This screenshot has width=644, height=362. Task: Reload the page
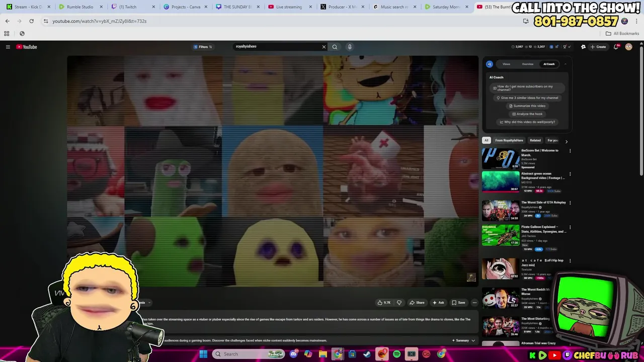pyautogui.click(x=31, y=21)
